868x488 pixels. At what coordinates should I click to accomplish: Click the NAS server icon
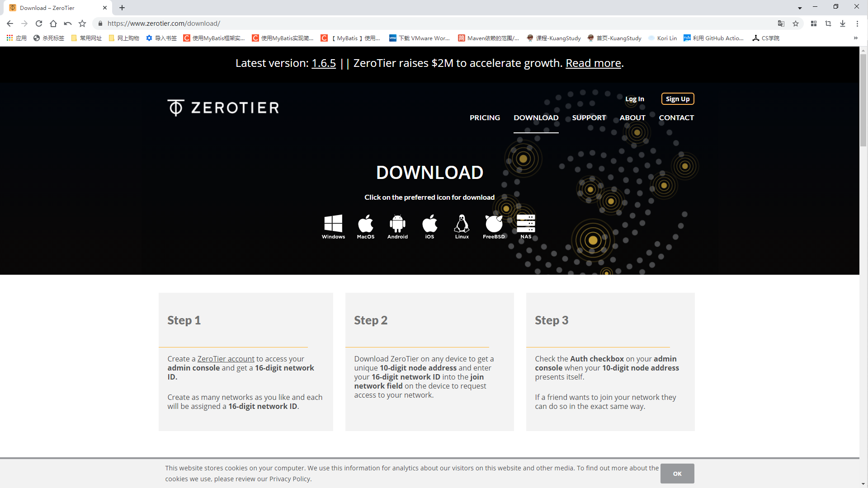tap(526, 224)
